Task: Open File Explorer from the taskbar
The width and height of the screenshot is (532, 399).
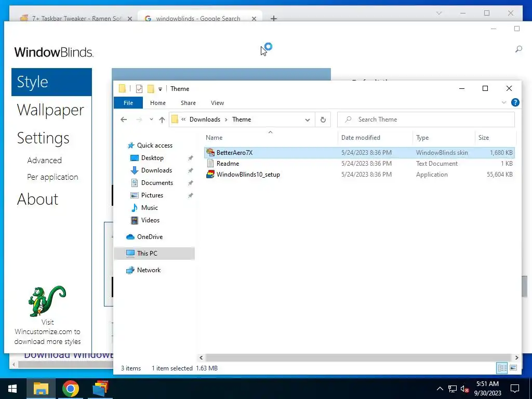Action: 41,389
